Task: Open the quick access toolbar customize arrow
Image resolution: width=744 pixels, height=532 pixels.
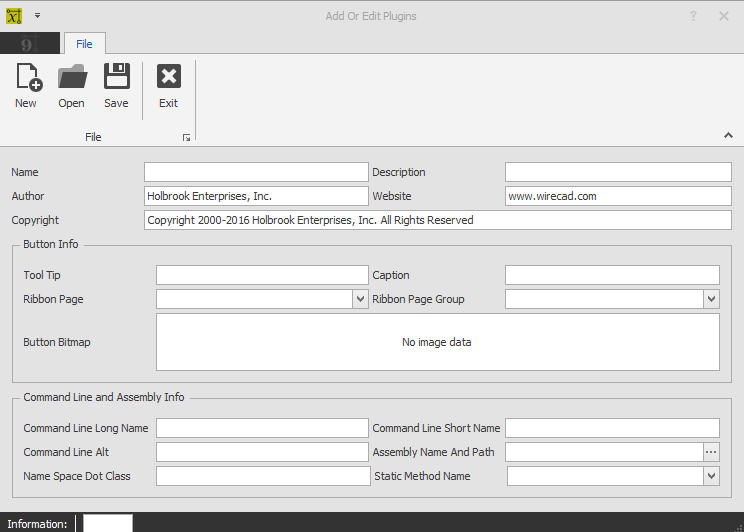Action: 37,16
